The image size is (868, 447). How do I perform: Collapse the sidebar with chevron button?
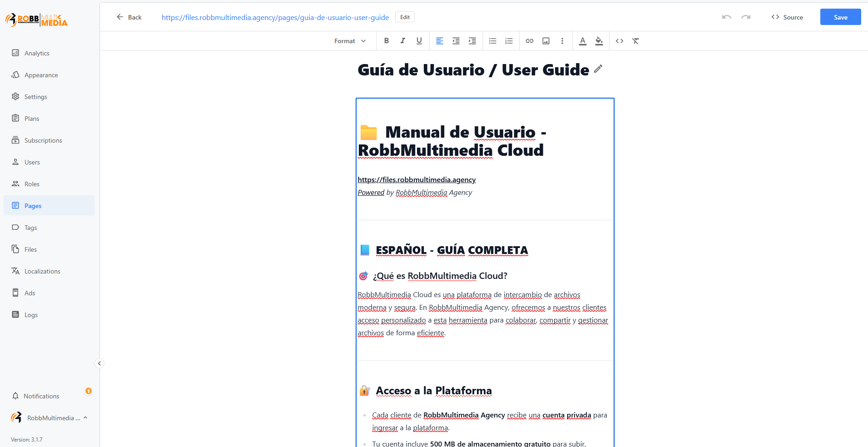99,363
